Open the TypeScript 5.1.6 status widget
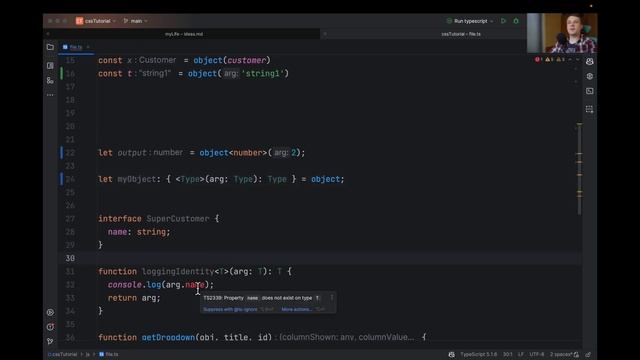640x360 pixels. [478, 354]
